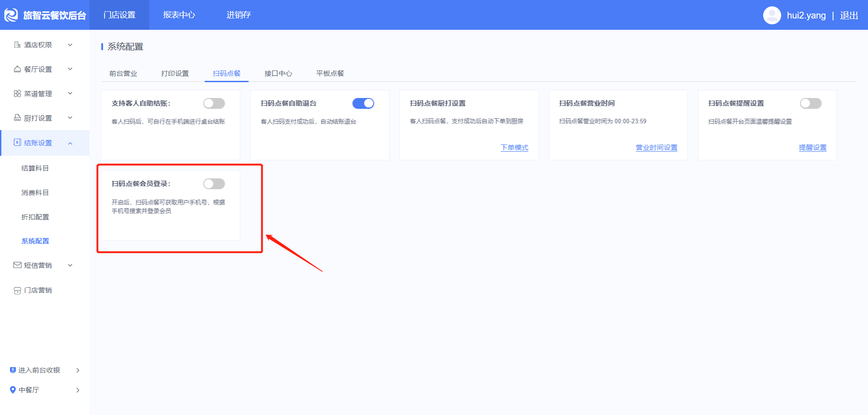
Task: Open 中餐厅 selection arrow
Action: tap(78, 390)
